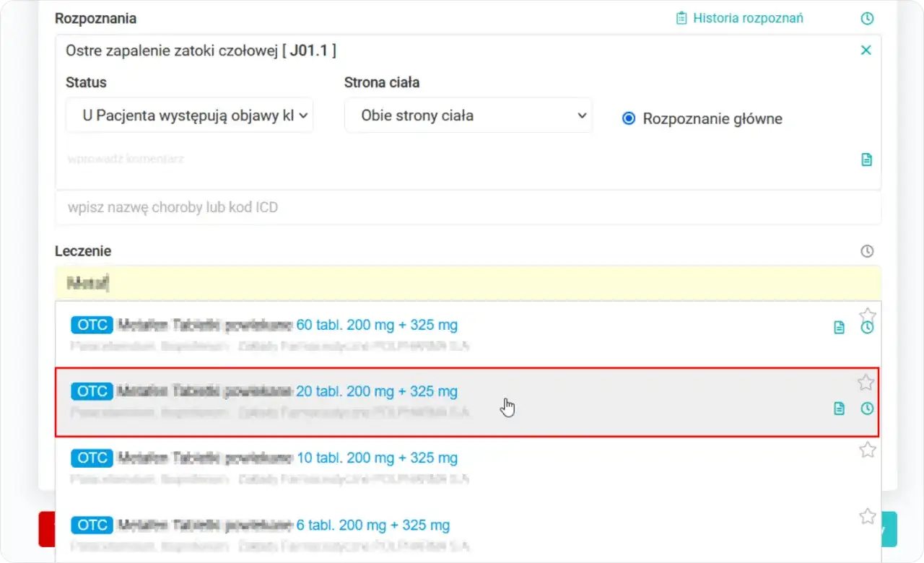
Task: Toggle the favorite star on the 6 tabl. row
Action: click(867, 516)
